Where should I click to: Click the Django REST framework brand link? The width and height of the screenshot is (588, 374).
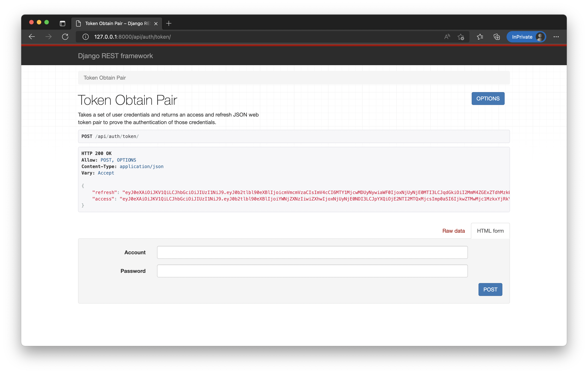coord(115,56)
